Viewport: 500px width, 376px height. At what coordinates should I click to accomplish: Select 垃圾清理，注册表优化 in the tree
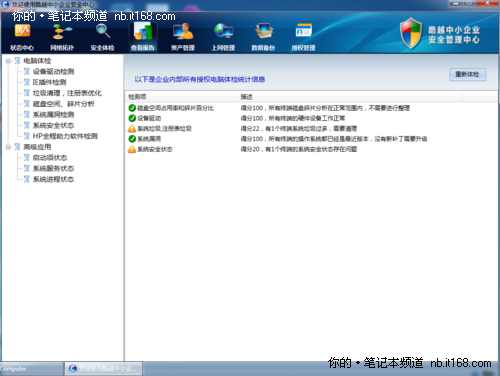pyautogui.click(x=67, y=93)
